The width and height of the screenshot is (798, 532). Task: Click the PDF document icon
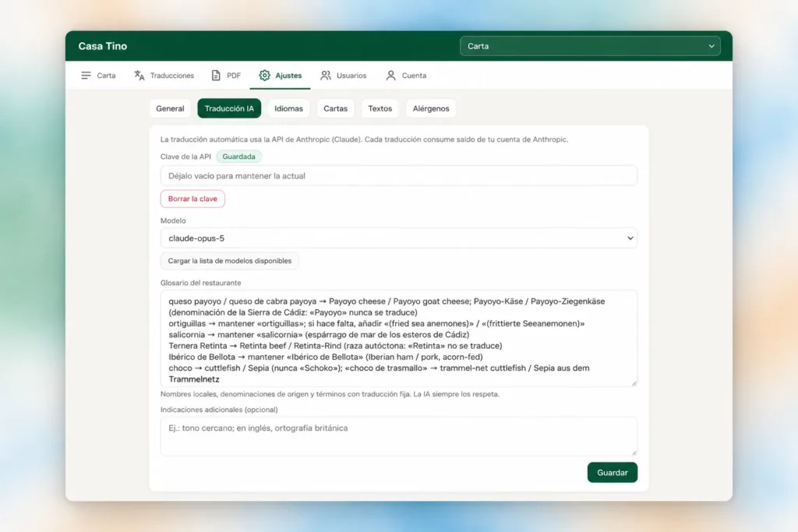click(x=216, y=76)
